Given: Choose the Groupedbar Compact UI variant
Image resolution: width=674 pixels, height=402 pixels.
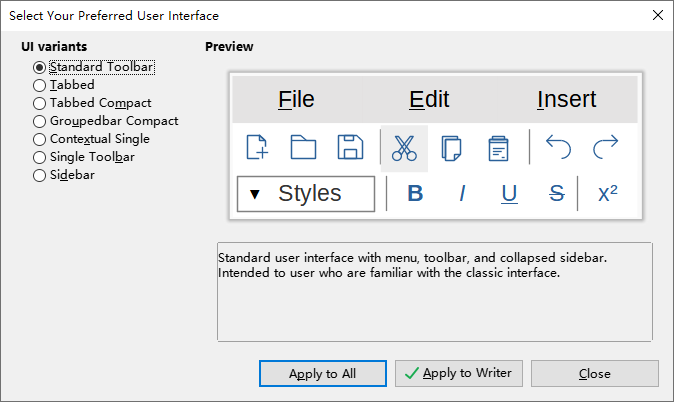Looking at the screenshot, I should (x=40, y=121).
